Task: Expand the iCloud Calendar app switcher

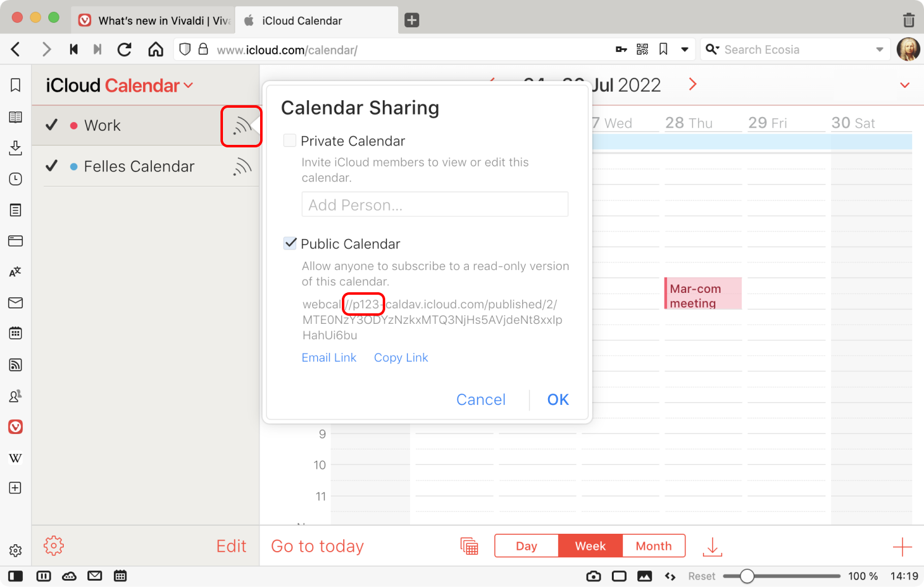Action: click(x=188, y=85)
